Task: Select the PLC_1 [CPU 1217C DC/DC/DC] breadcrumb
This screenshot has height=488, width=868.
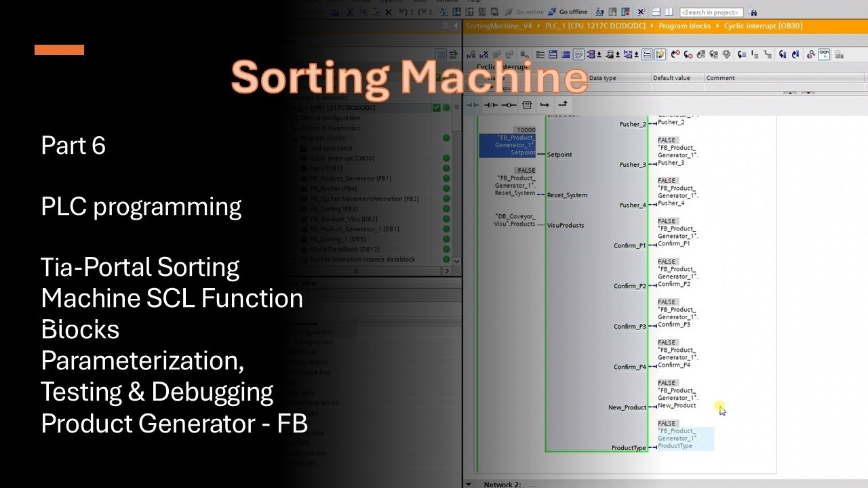Action: (x=595, y=26)
